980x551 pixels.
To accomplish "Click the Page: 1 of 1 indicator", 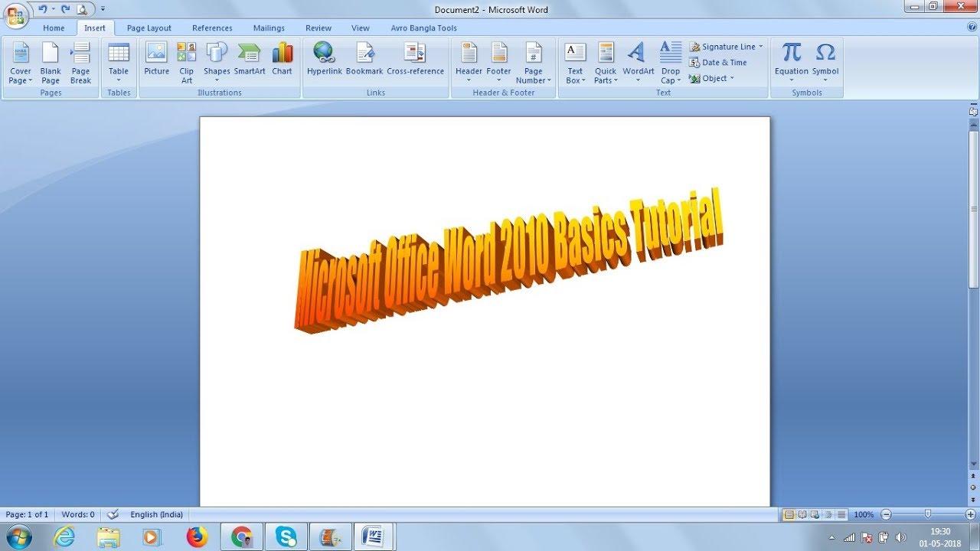I will (27, 514).
